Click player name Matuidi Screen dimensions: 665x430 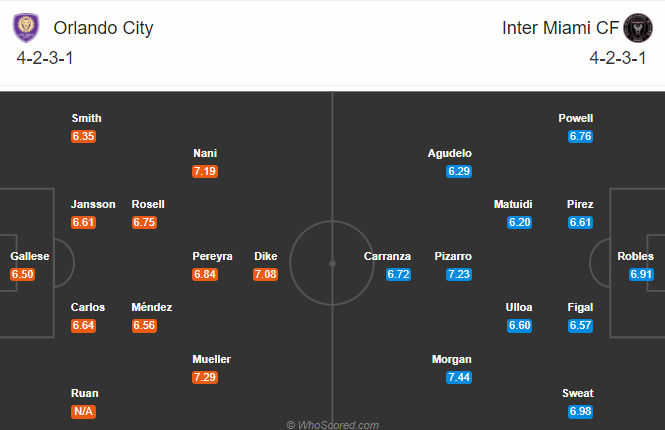513,204
